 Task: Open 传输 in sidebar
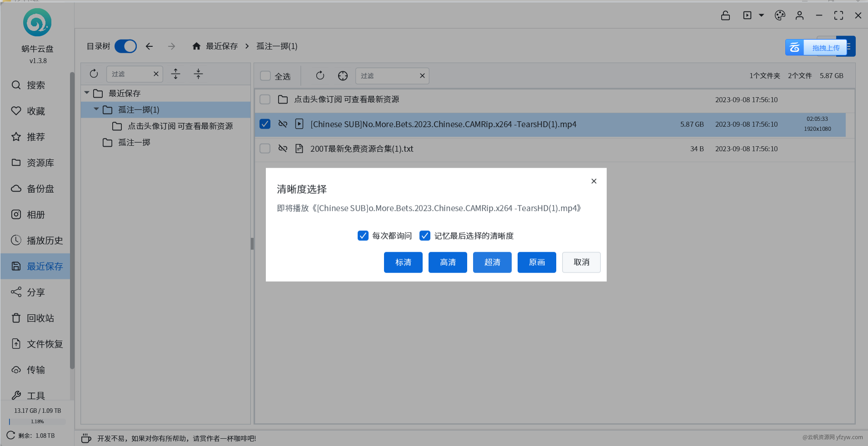35,370
